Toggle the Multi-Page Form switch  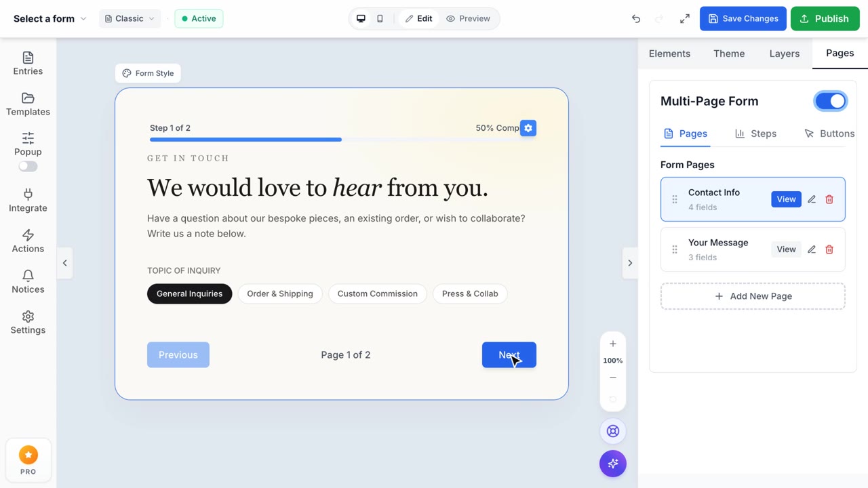[x=831, y=101]
